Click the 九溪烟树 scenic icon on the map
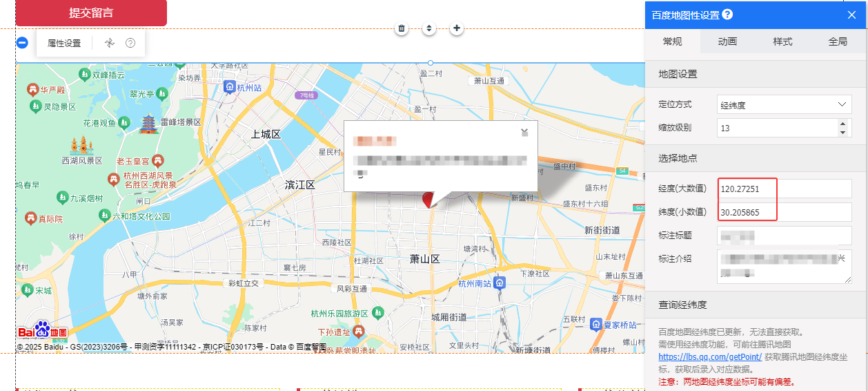The image size is (868, 391). coord(62,198)
